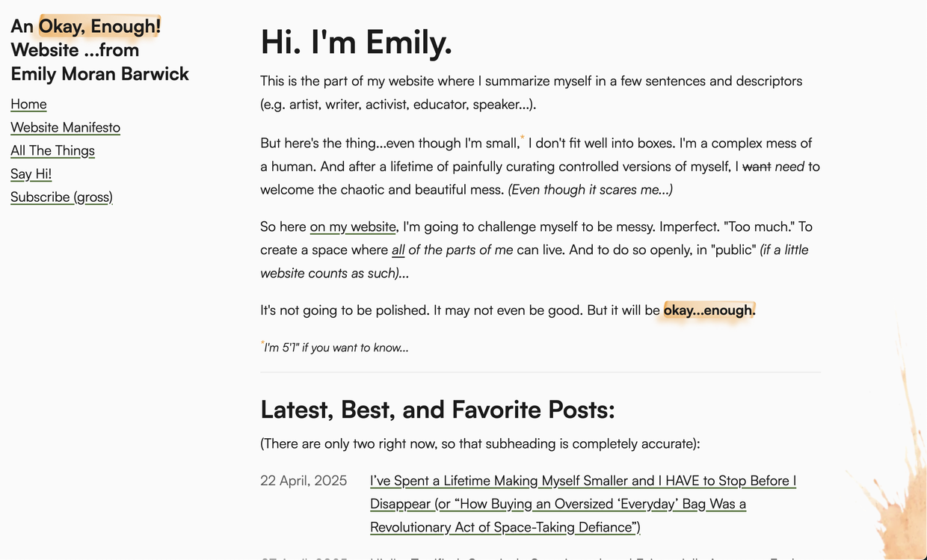Screen dimensions: 927x560
Task: Click the "22 April, 2025" post date
Action: click(x=304, y=481)
